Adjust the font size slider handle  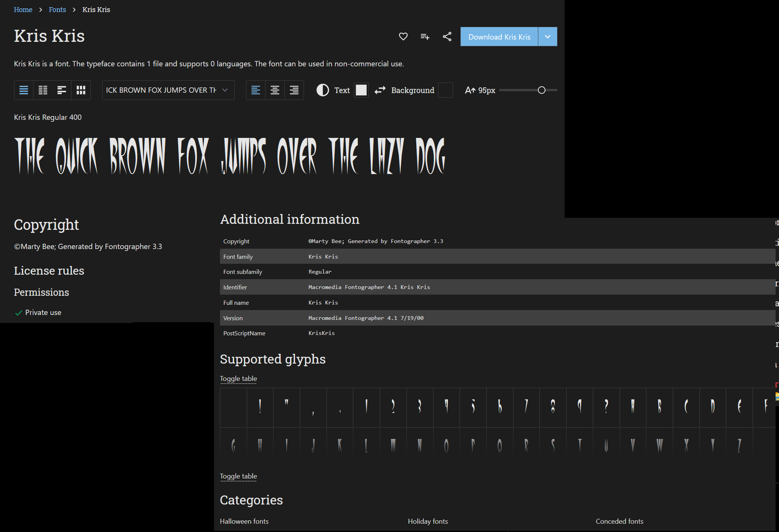(x=542, y=90)
